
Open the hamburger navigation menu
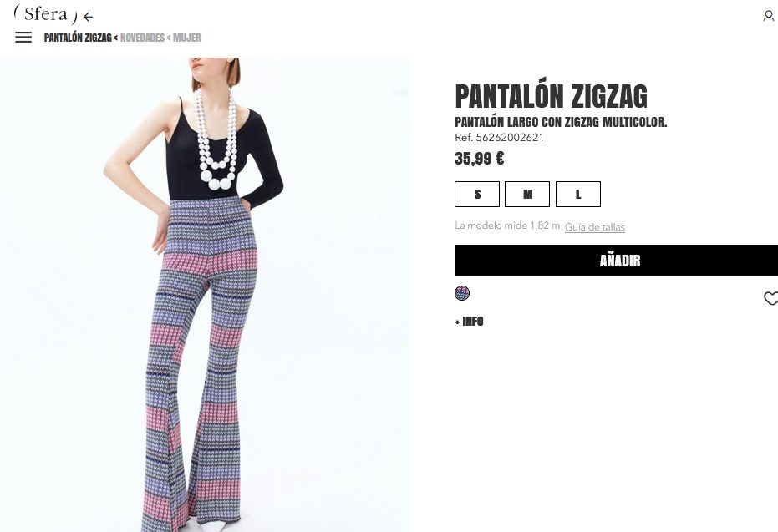(23, 38)
